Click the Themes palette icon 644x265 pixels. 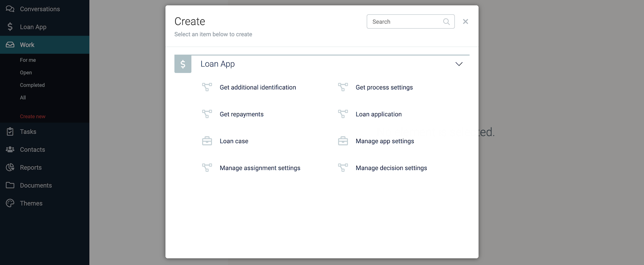[10, 203]
